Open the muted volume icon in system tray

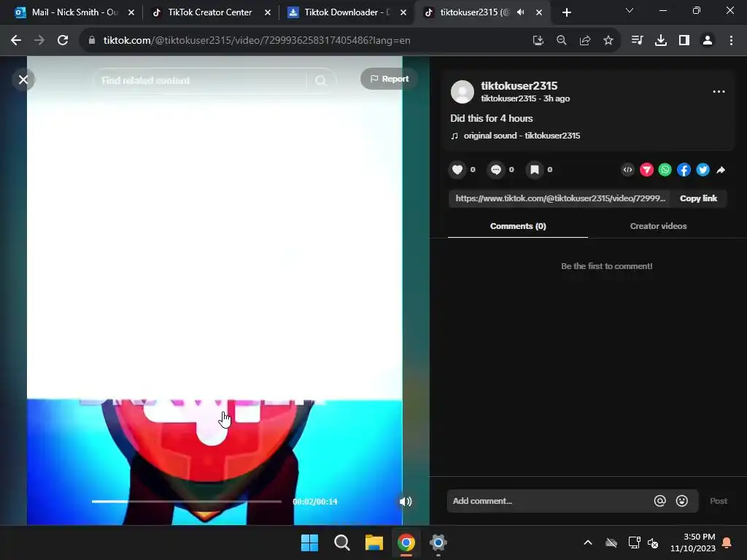point(653,542)
